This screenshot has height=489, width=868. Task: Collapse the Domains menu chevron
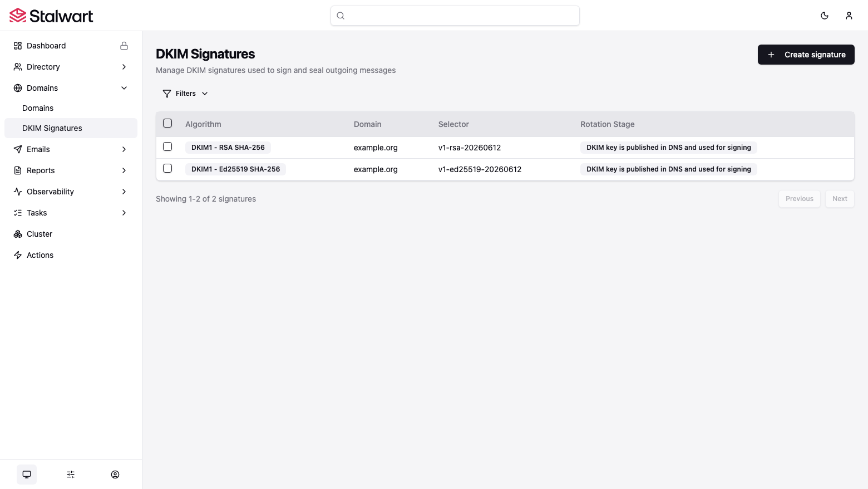(124, 88)
